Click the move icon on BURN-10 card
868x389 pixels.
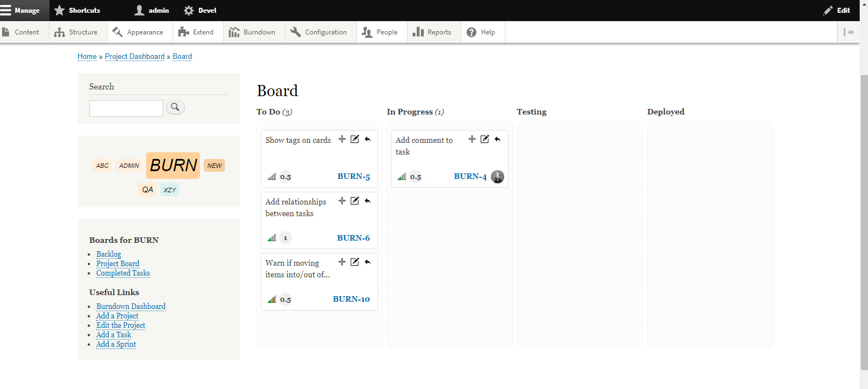(342, 262)
